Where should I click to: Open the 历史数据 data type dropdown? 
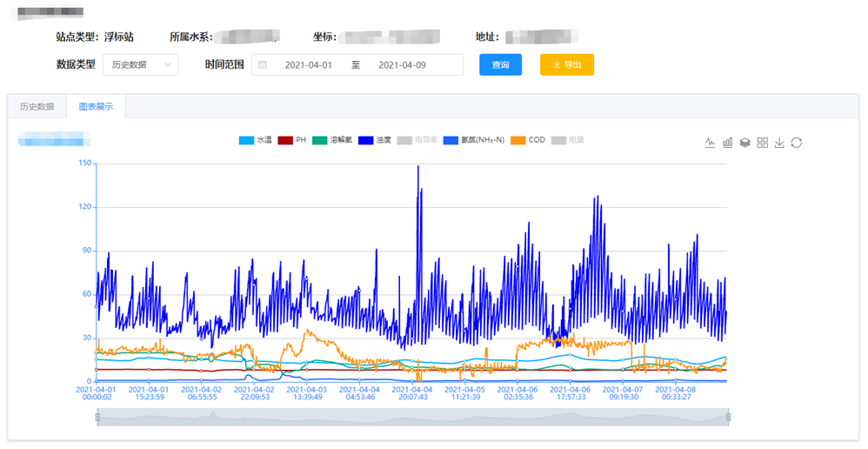pos(140,65)
